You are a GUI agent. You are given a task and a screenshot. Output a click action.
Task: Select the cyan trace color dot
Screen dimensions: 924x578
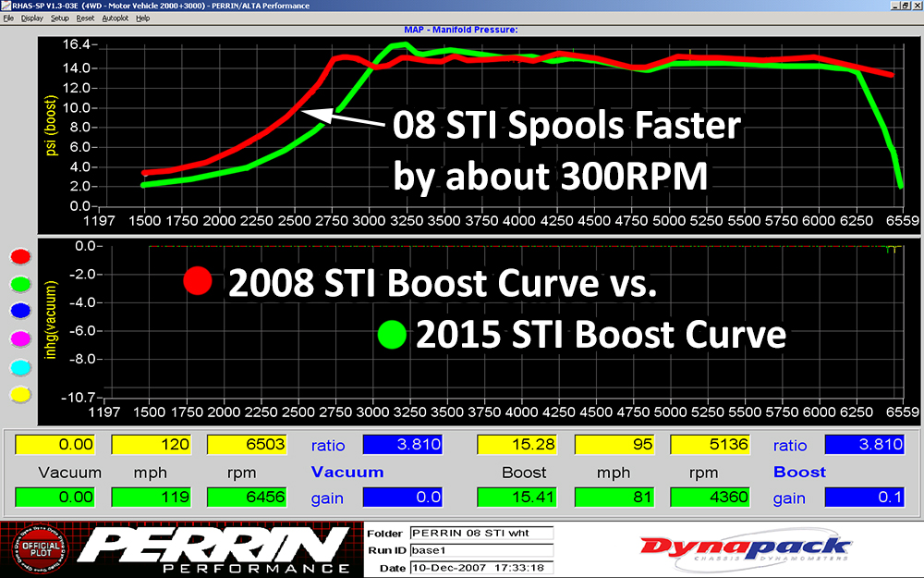pyautogui.click(x=20, y=367)
